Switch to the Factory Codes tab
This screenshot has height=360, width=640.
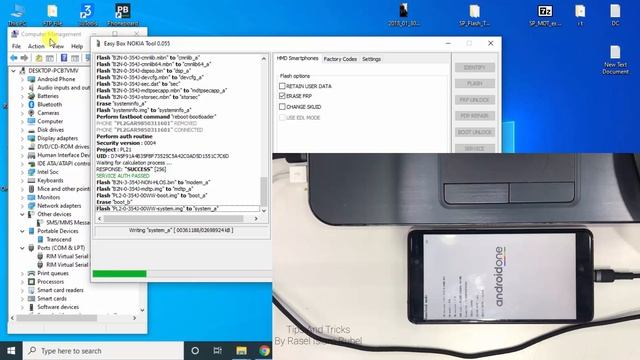point(340,59)
